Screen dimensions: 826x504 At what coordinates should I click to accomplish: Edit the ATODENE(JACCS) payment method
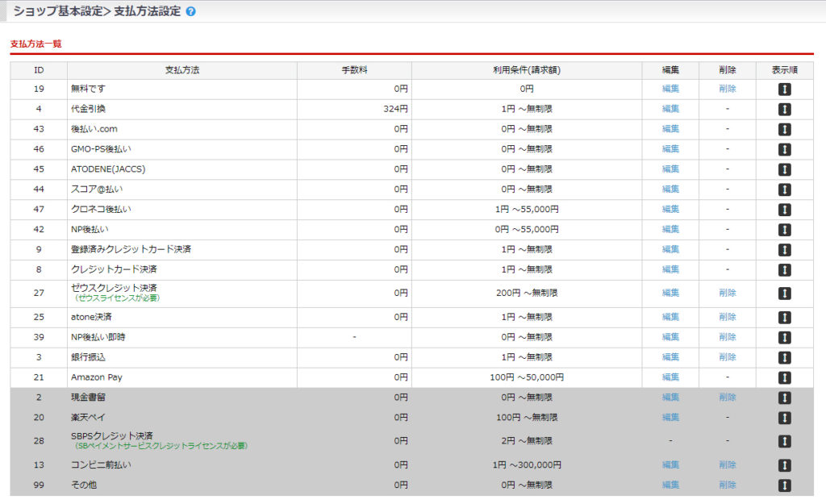pyautogui.click(x=670, y=169)
